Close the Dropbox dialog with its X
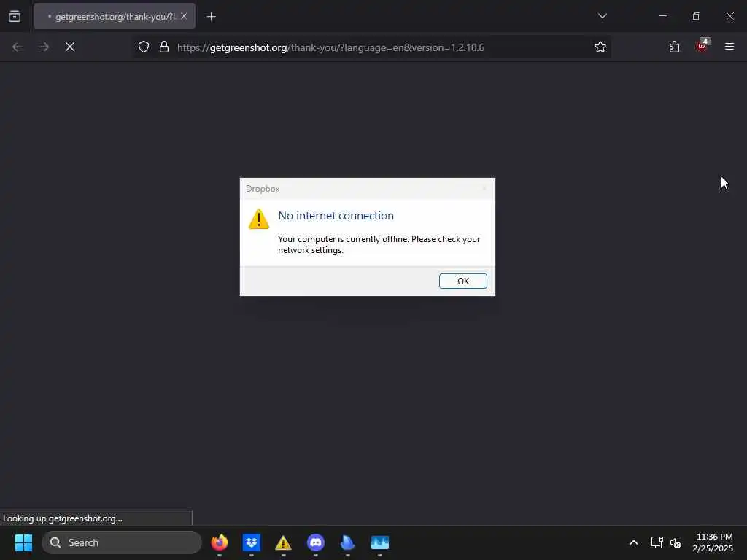Viewport: 747px width, 560px height. coord(484,189)
